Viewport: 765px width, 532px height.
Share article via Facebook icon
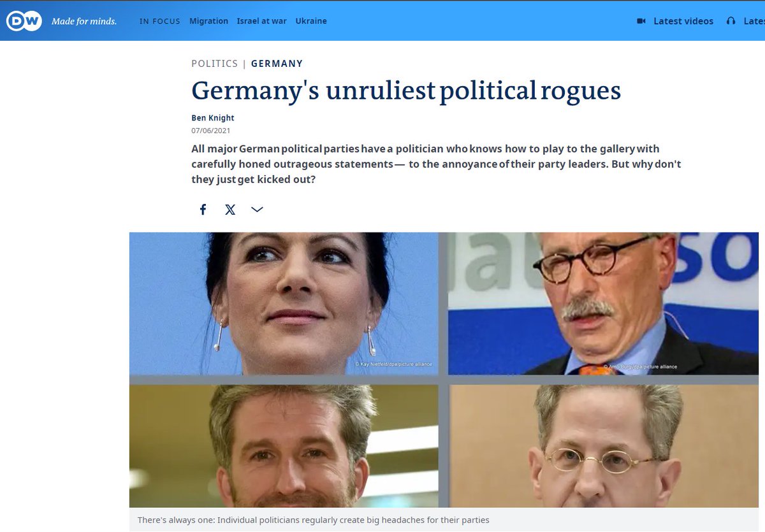coord(203,210)
